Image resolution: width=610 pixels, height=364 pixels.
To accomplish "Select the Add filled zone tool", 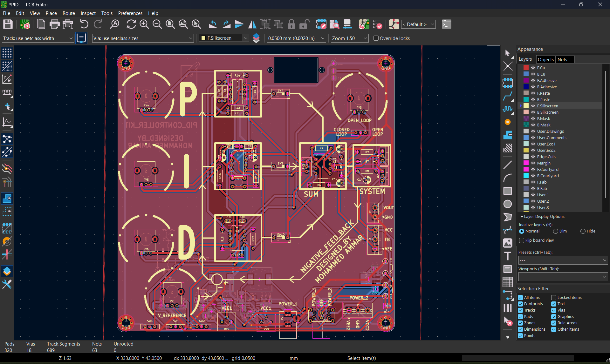I will point(508,135).
